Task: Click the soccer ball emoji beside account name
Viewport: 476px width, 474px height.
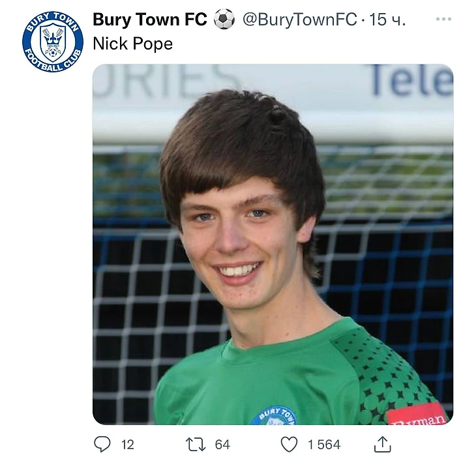Action: pyautogui.click(x=224, y=20)
